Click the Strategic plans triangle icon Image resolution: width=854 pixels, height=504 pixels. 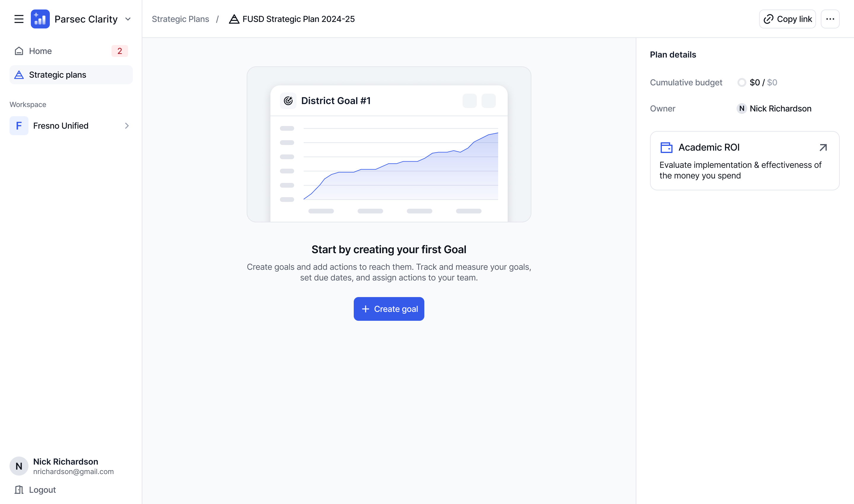[x=19, y=75]
